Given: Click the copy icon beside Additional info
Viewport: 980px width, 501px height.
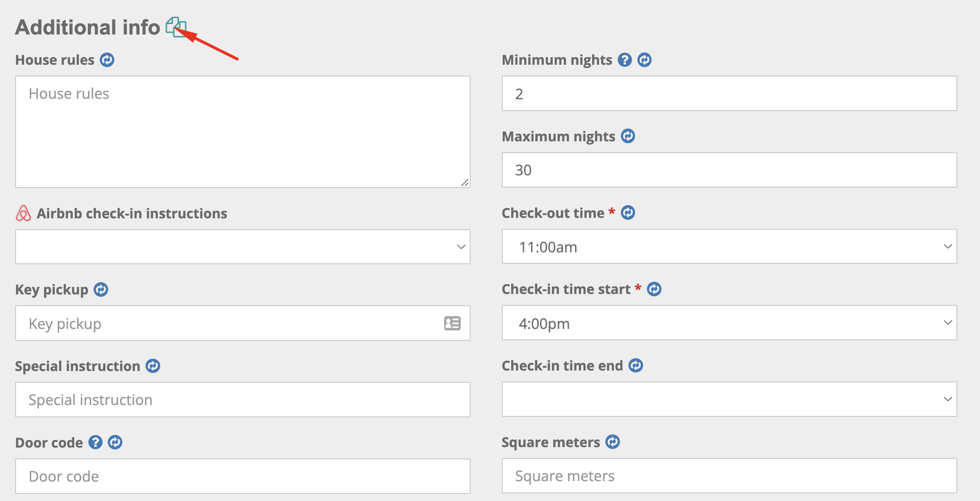Looking at the screenshot, I should point(176,27).
